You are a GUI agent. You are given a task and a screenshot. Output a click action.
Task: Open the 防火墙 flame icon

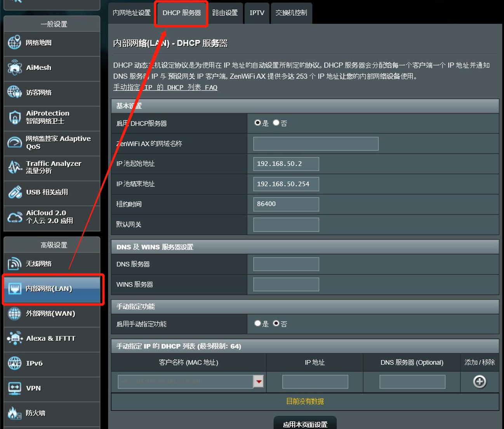[x=14, y=413]
